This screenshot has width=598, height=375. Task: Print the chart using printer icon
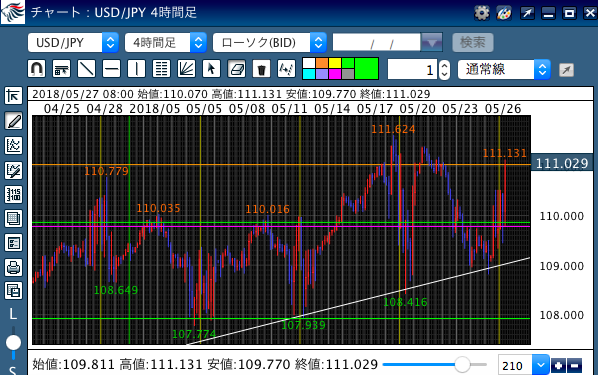coord(13,267)
